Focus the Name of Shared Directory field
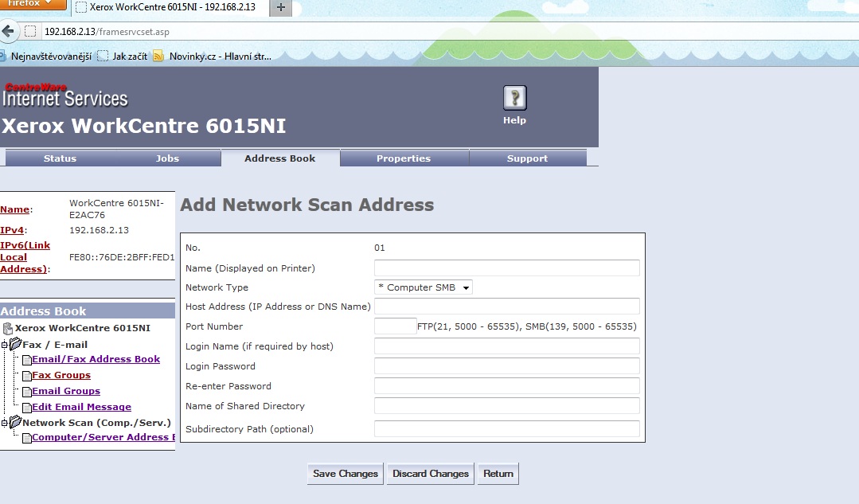Screen dimensions: 859x504 click(x=507, y=406)
